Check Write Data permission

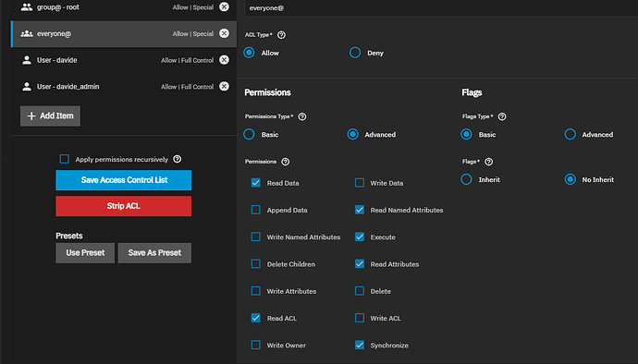click(x=360, y=183)
